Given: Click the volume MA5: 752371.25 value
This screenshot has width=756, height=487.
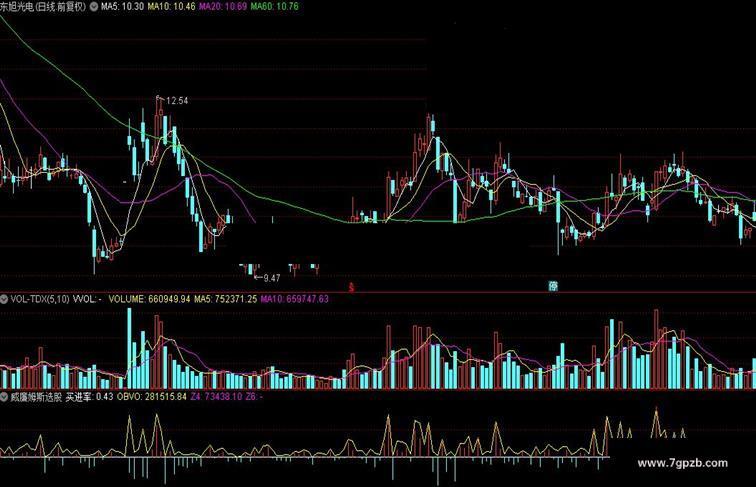Looking at the screenshot, I should [226, 299].
